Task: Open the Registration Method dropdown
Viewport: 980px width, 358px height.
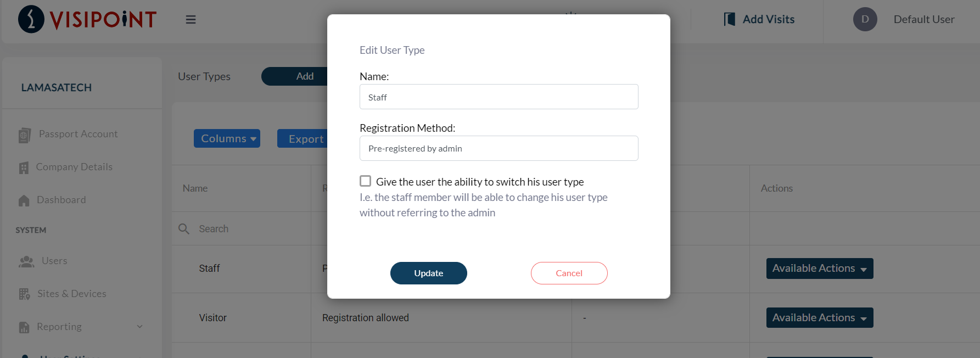Action: [x=499, y=148]
